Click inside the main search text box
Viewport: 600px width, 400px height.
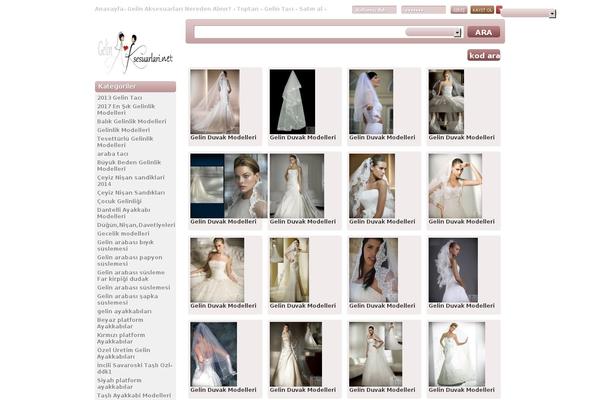point(299,32)
